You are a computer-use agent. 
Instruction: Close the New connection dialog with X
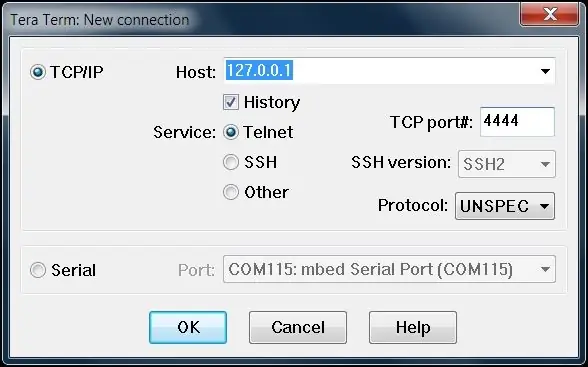click(550, 15)
